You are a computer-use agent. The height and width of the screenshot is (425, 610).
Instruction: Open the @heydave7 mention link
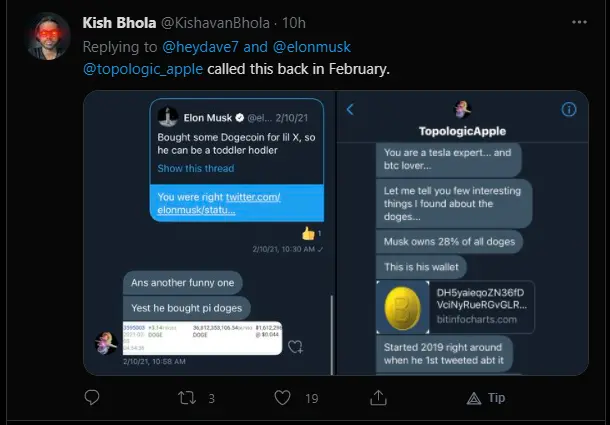click(x=200, y=47)
